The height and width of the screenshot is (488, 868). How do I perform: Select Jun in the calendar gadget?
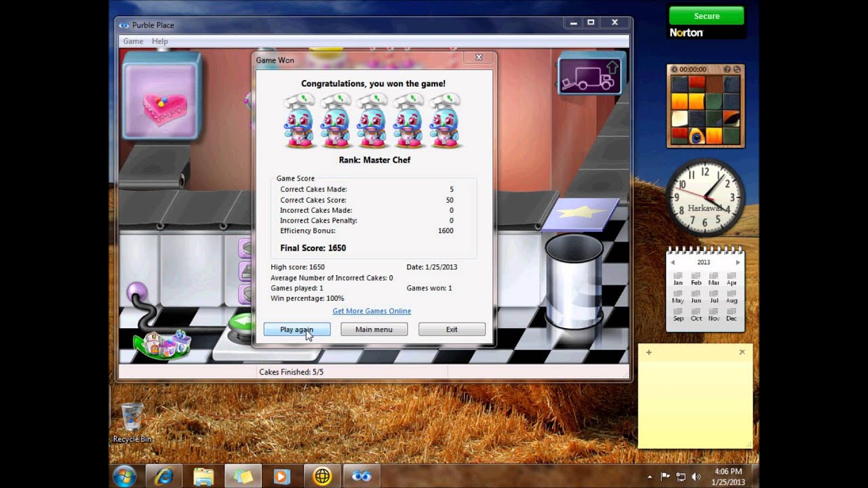pos(696,297)
